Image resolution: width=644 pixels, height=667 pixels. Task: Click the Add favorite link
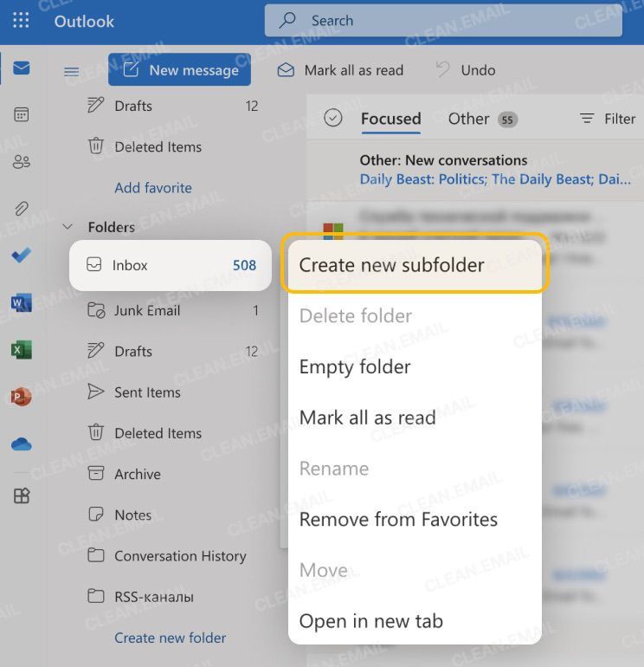pyautogui.click(x=153, y=188)
